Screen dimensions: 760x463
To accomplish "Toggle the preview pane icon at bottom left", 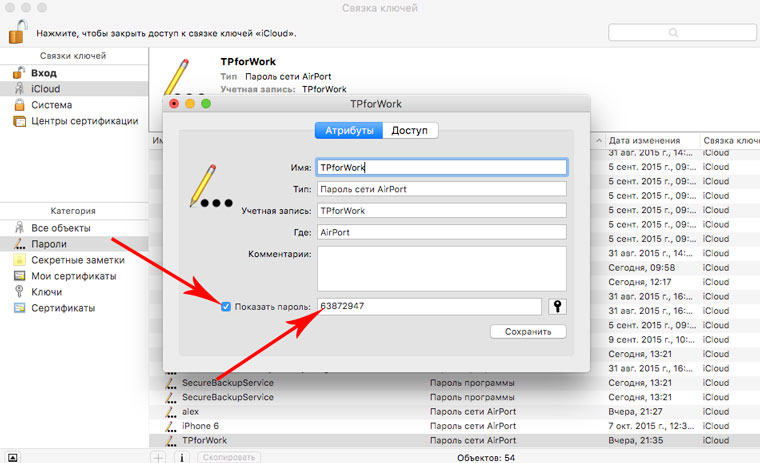I will coord(13,457).
